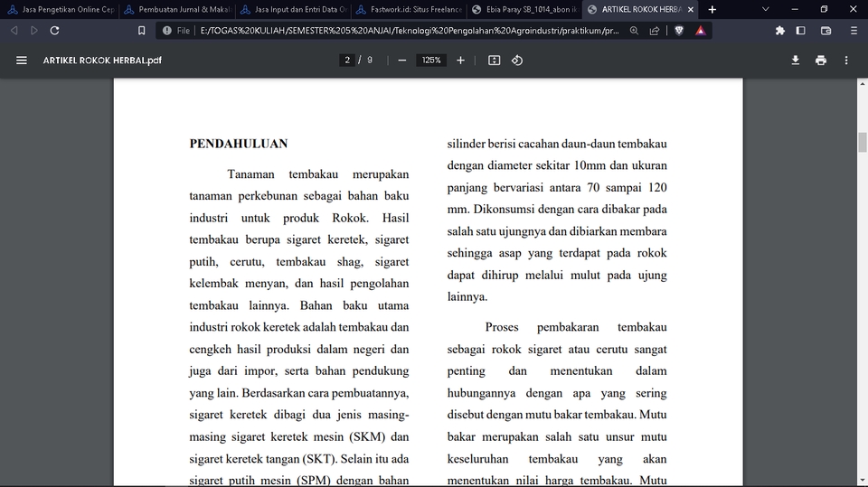Open a new browser tab
Image resolution: width=868 pixels, height=487 pixels.
(x=712, y=9)
